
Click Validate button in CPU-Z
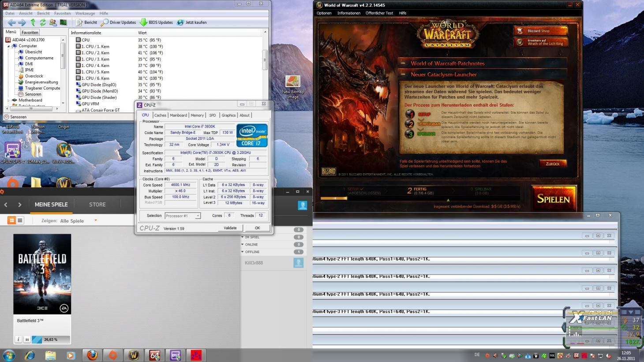point(230,228)
